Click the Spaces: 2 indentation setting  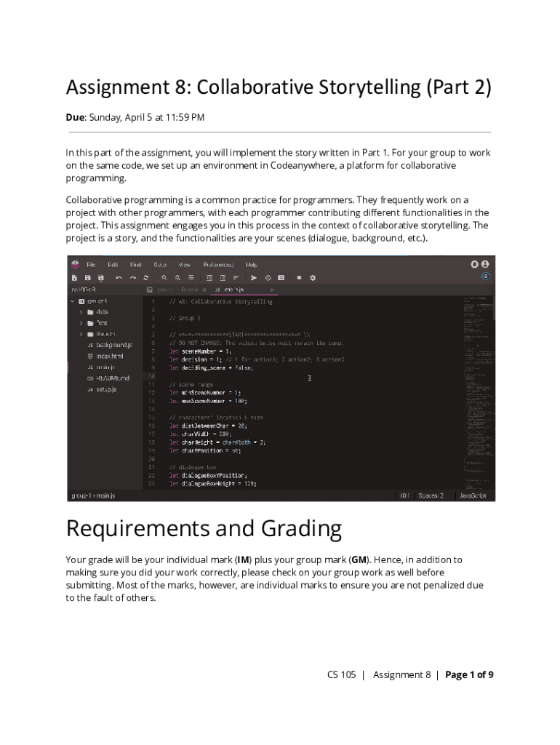[430, 495]
